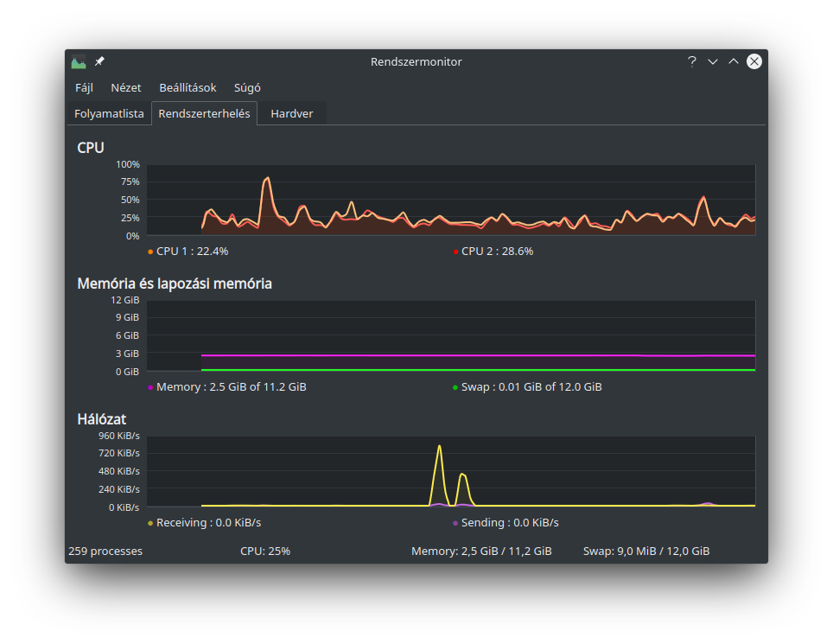Expand the down-chevron in the title bar
Viewport: 833px width, 644px height.
point(712,61)
